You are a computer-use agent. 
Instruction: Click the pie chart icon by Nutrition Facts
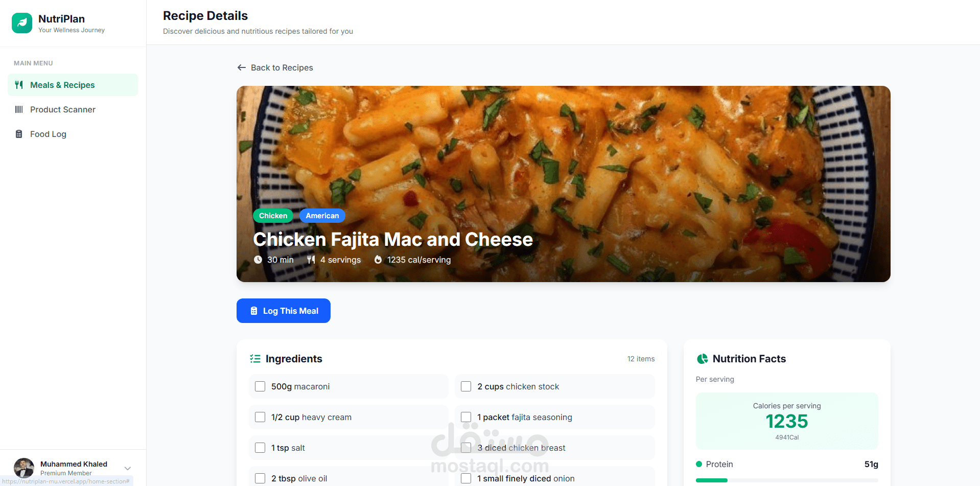[703, 359]
